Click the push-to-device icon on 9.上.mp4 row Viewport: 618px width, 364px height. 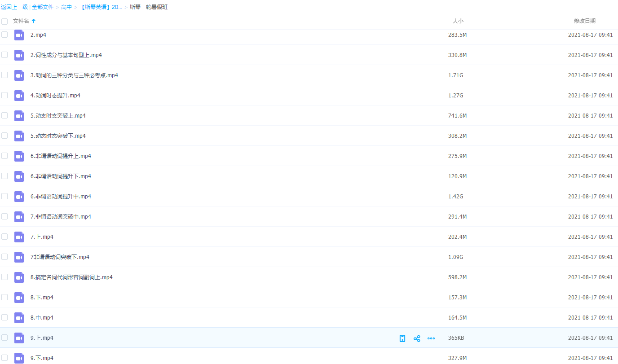click(402, 338)
